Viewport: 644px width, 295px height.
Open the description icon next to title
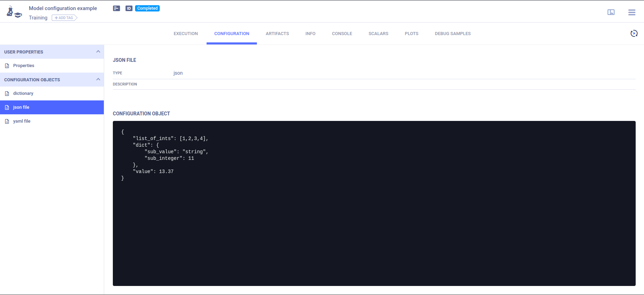coord(117,8)
